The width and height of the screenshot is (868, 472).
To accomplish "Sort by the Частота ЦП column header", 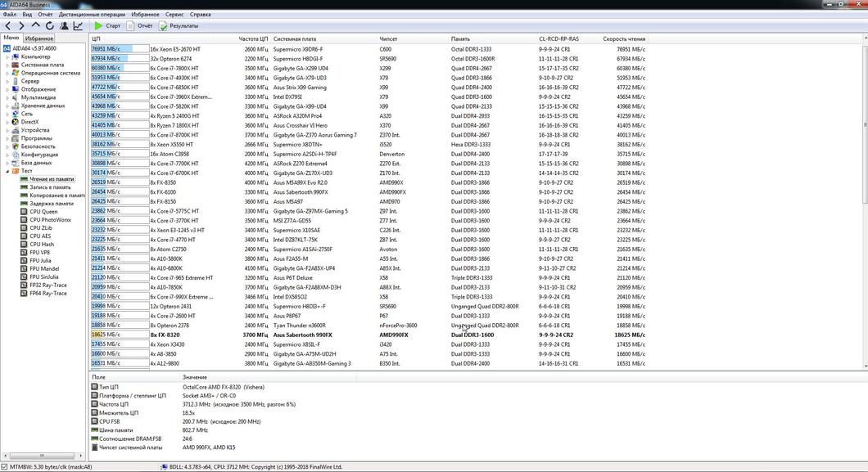I will click(x=253, y=38).
